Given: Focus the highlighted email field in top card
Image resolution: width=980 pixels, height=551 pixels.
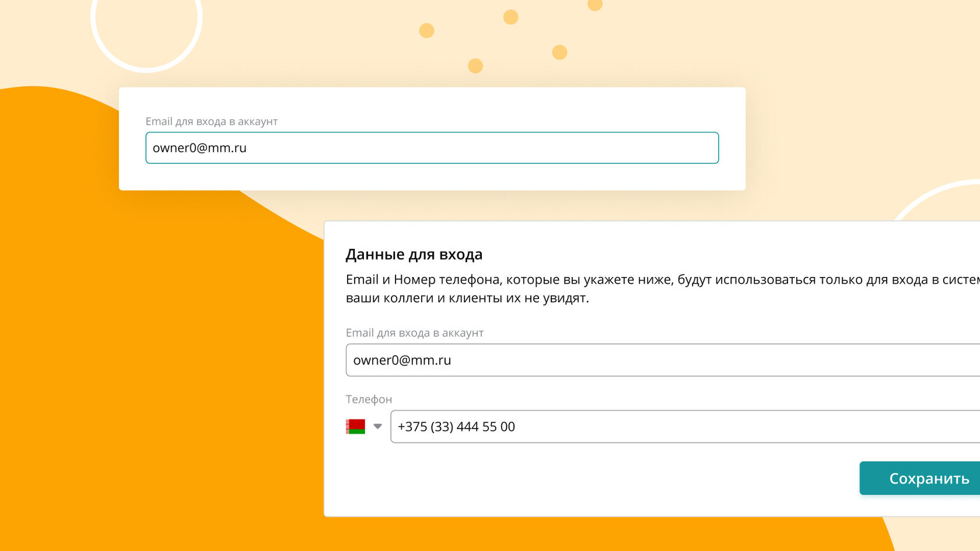Looking at the screenshot, I should (432, 148).
